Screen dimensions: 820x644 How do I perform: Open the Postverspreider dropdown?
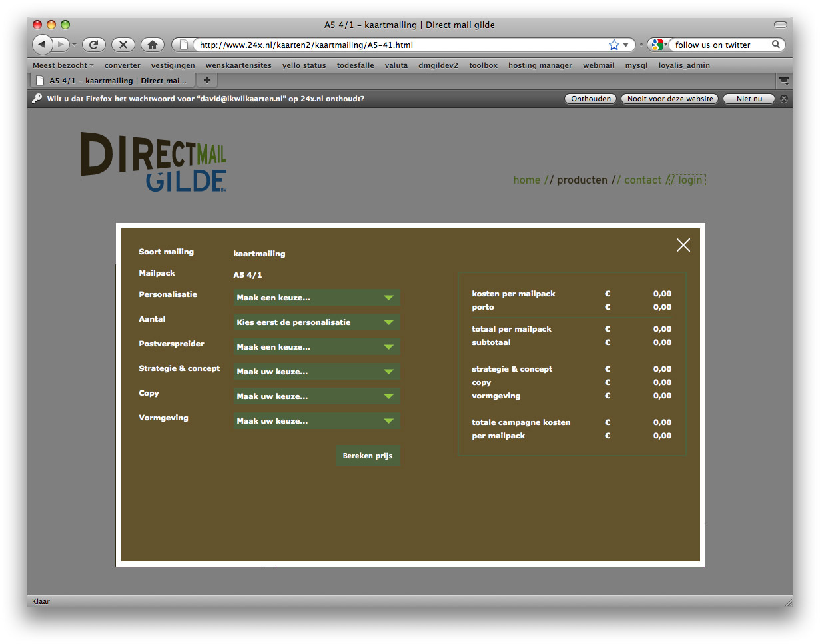pos(316,347)
